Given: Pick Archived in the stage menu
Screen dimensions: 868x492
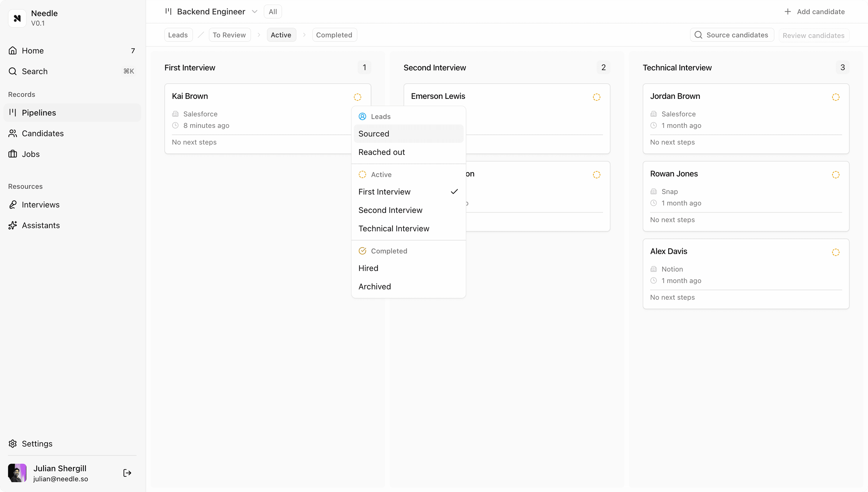Looking at the screenshot, I should pyautogui.click(x=374, y=286).
